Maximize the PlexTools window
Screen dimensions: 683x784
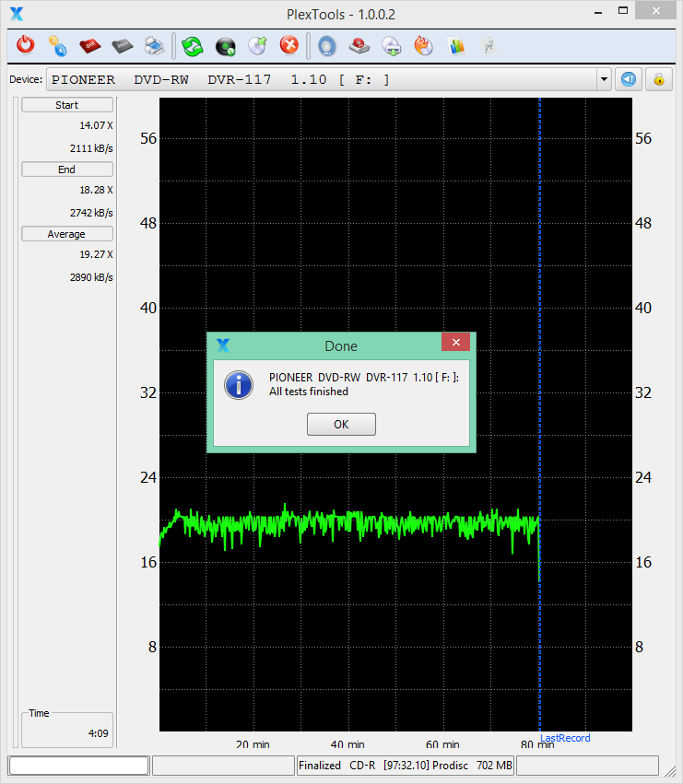pyautogui.click(x=623, y=10)
